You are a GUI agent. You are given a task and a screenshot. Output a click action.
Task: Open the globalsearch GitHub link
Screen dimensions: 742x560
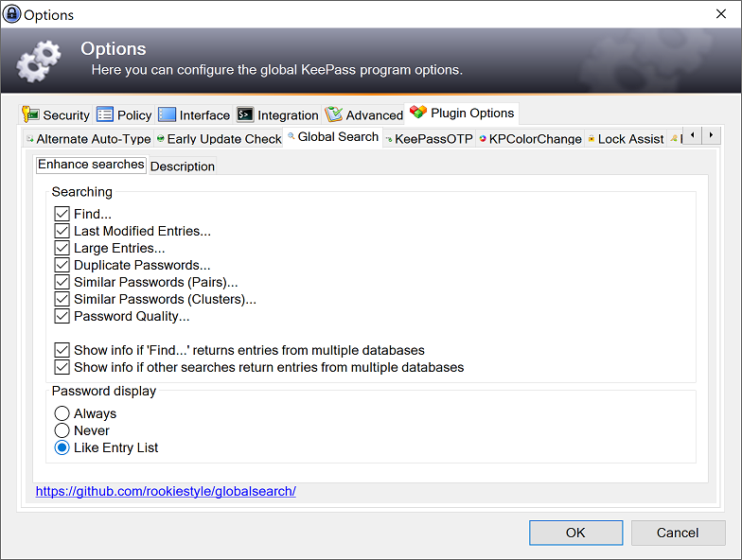pos(166,492)
